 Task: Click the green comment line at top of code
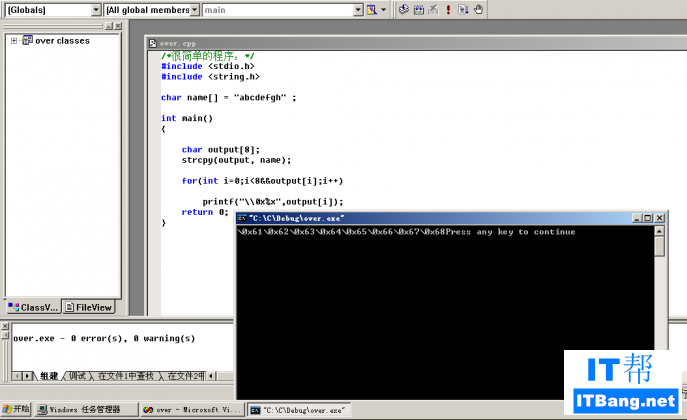coord(208,56)
